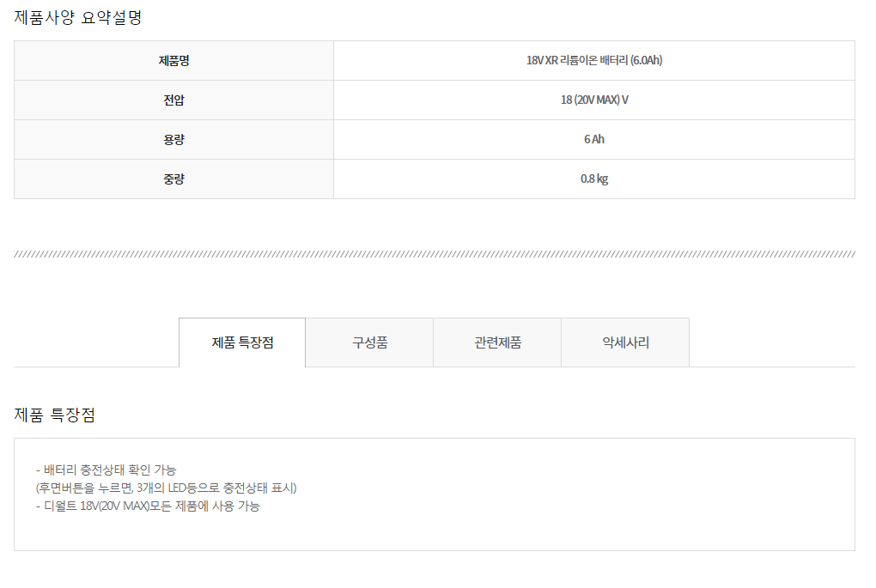Click the 제품명 row label
This screenshot has height=588, width=876.
point(173,61)
